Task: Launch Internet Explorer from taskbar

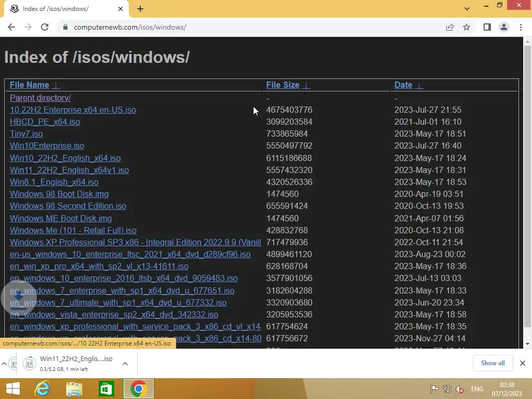Action: pyautogui.click(x=42, y=389)
